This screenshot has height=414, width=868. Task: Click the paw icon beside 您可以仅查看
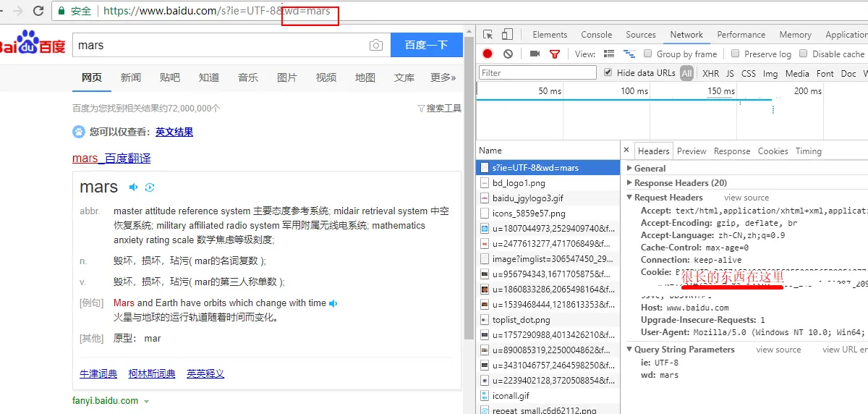tap(78, 132)
